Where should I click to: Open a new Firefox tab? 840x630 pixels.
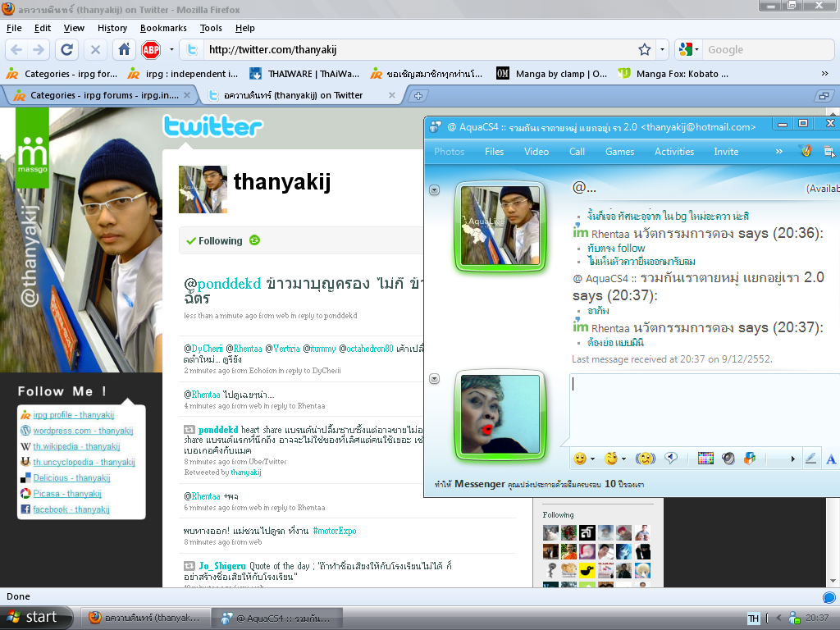pyautogui.click(x=418, y=96)
